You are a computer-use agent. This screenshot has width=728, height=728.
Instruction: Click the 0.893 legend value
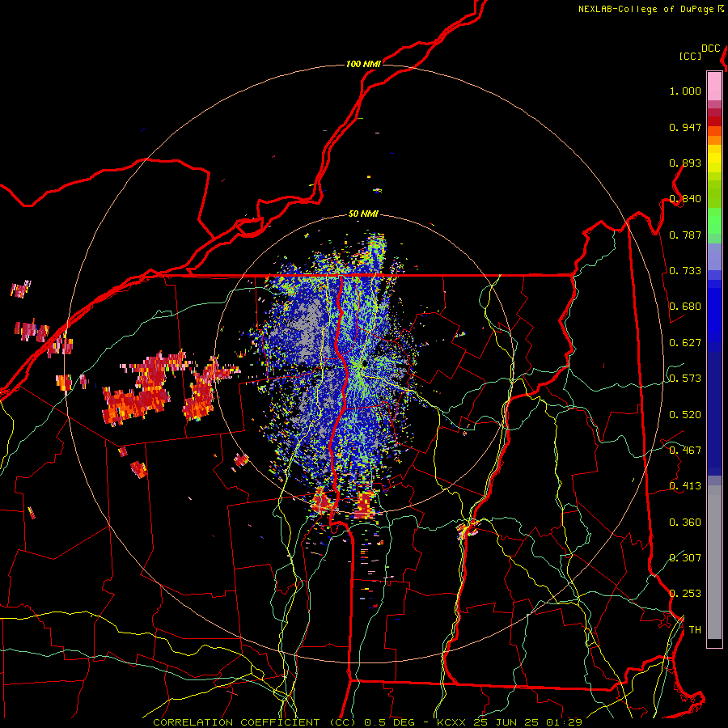[x=685, y=163]
